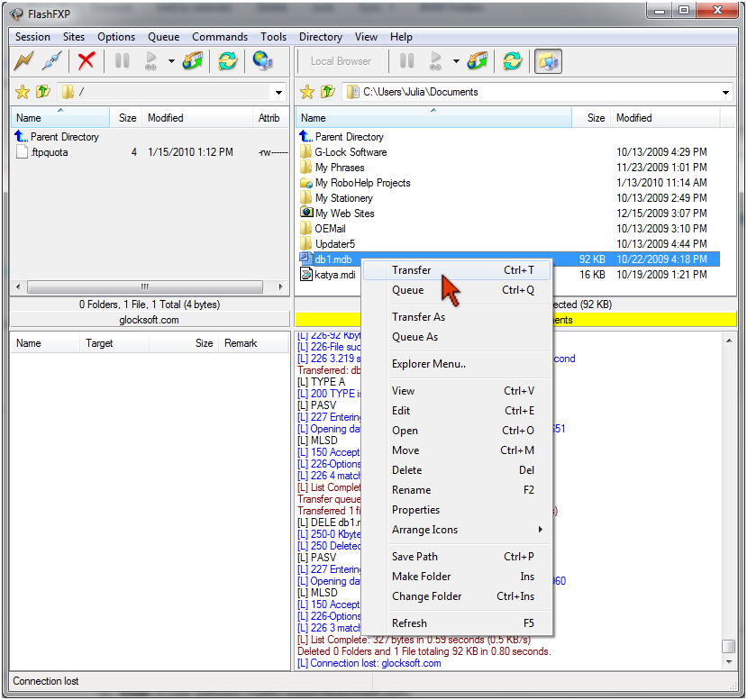Click the right pane refresh icon

coord(512,61)
